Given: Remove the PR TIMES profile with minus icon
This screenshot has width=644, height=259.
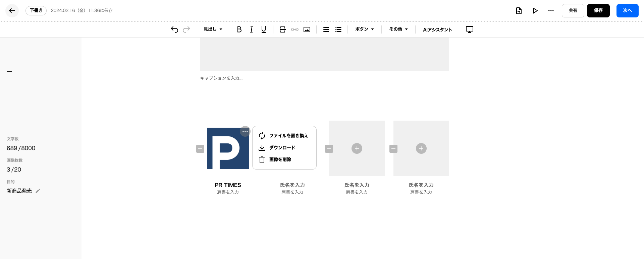Looking at the screenshot, I should click(200, 149).
